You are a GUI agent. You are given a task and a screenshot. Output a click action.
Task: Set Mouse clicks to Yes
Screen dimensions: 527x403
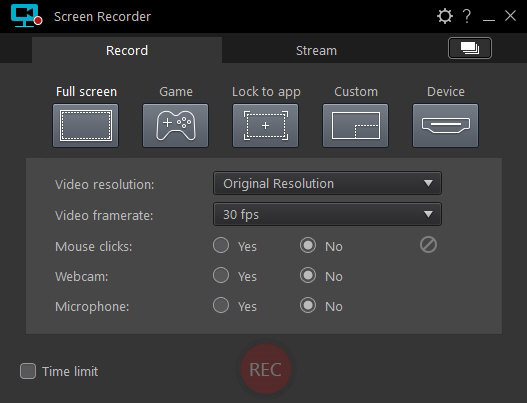221,245
